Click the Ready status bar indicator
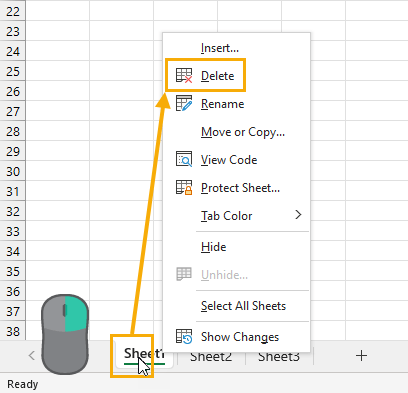Screen dimensions: 408x393 23,384
